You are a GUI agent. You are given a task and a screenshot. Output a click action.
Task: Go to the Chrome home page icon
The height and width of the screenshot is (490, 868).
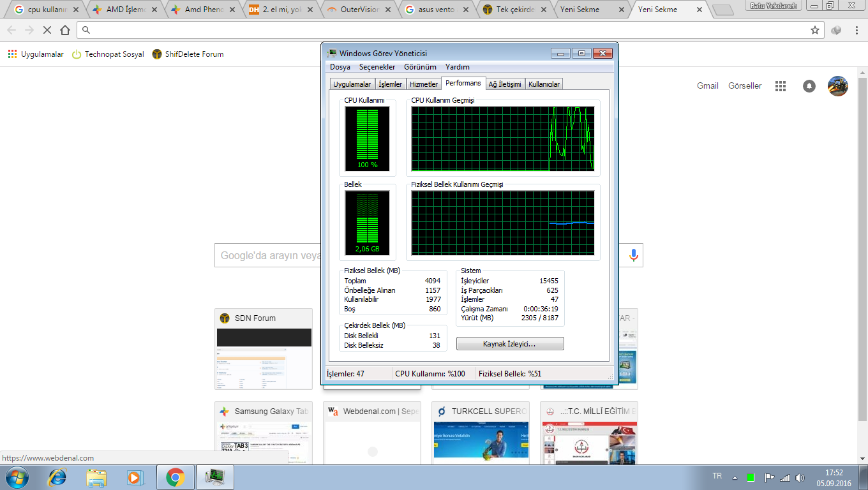pyautogui.click(x=65, y=30)
